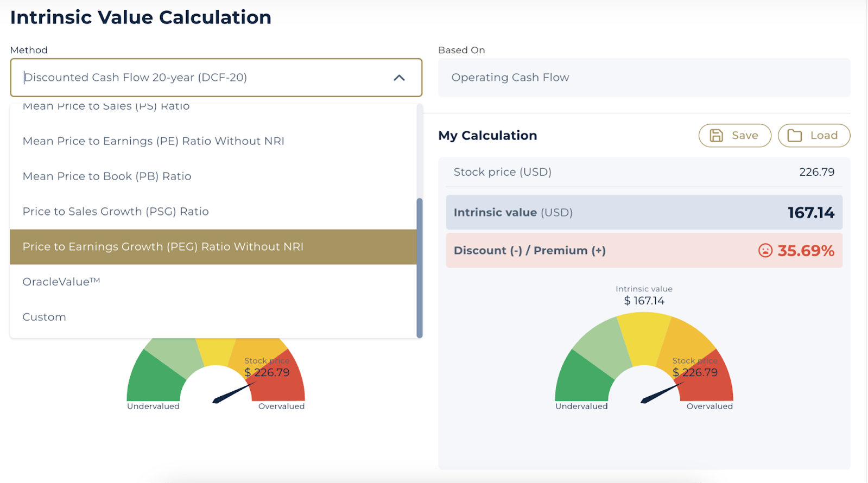868x483 pixels.
Task: Click the Discounted Cash Flow method field
Action: pyautogui.click(x=206, y=78)
